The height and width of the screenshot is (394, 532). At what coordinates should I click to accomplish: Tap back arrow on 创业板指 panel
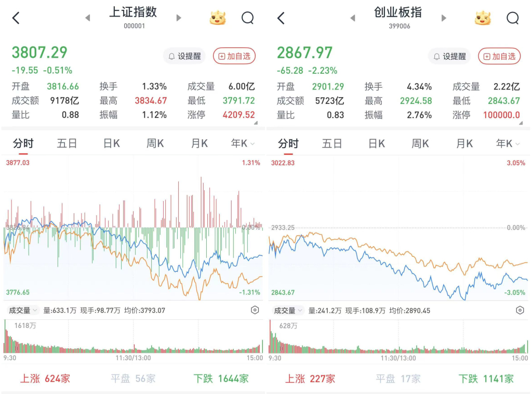tap(281, 18)
